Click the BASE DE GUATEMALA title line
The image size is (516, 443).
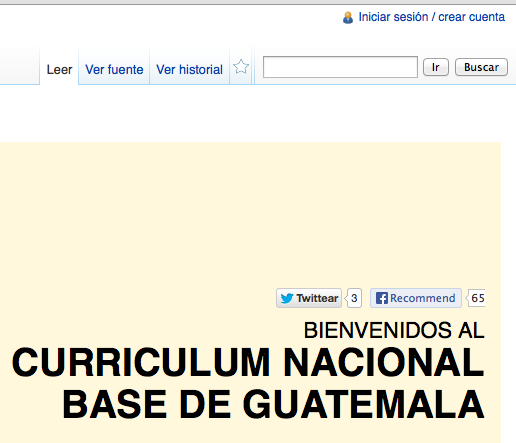tap(273, 404)
